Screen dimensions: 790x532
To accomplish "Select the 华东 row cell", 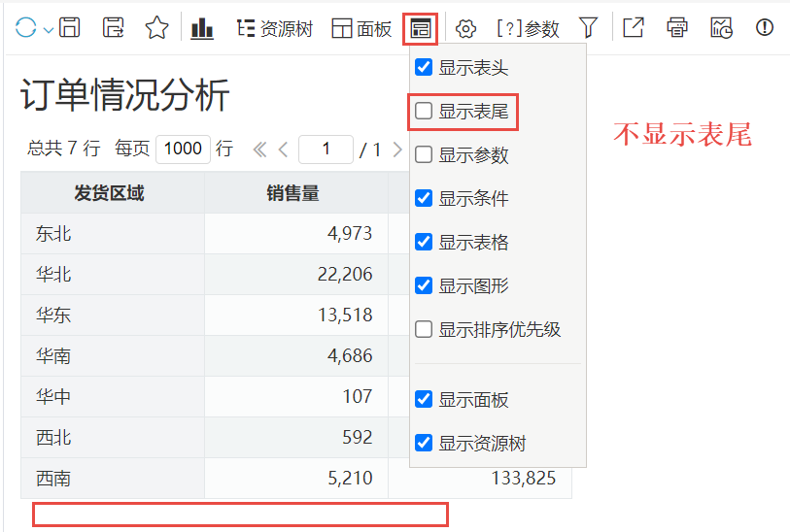I will point(113,316).
